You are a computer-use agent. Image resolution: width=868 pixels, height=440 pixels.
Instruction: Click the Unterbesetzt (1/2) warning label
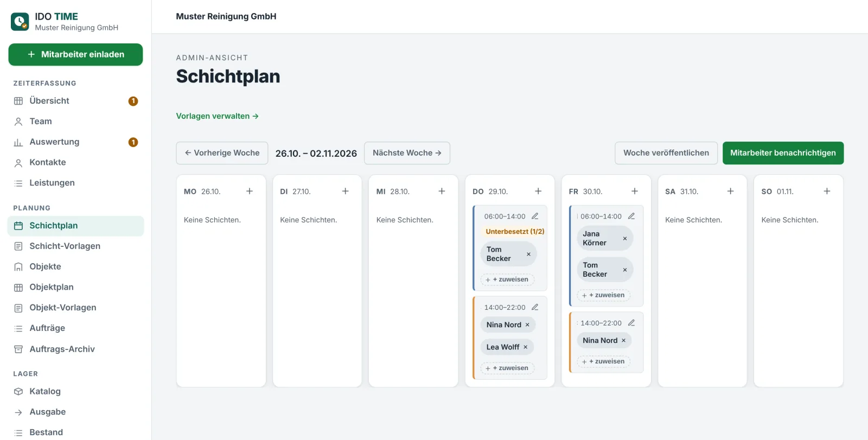(514, 232)
